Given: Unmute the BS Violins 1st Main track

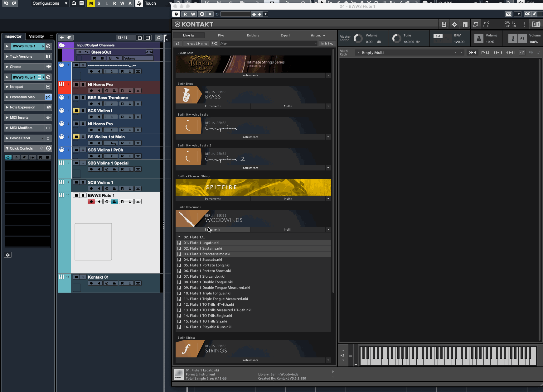Looking at the screenshot, I should click(x=76, y=137).
